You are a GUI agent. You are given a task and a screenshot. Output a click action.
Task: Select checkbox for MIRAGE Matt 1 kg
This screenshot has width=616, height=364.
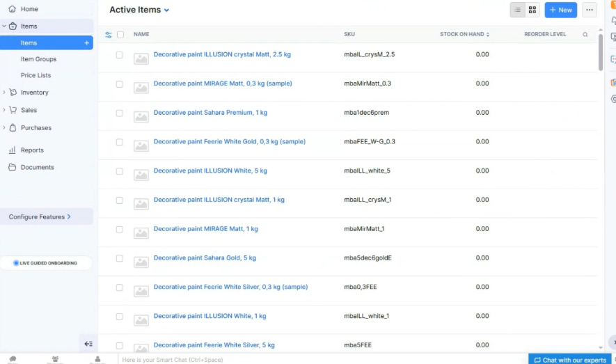120,229
